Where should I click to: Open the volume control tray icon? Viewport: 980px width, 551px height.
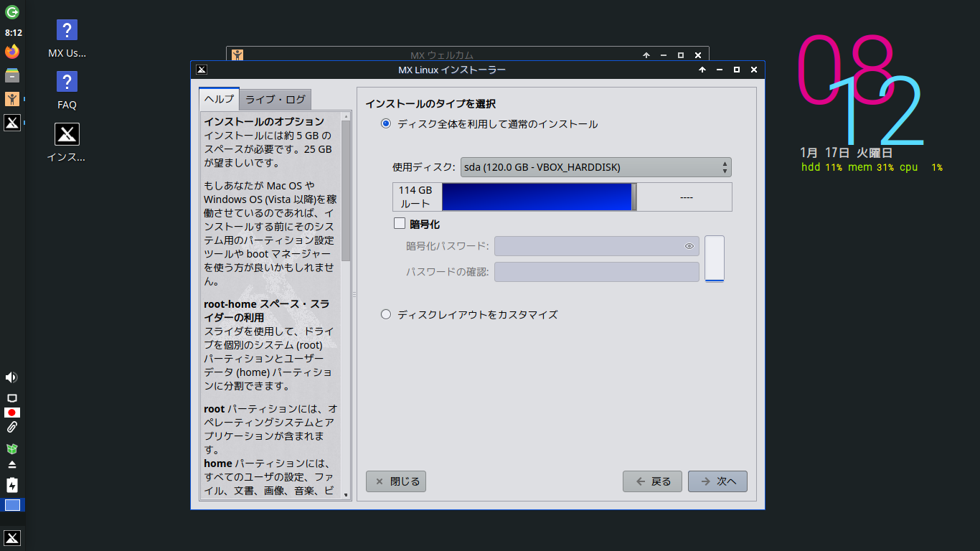tap(11, 377)
